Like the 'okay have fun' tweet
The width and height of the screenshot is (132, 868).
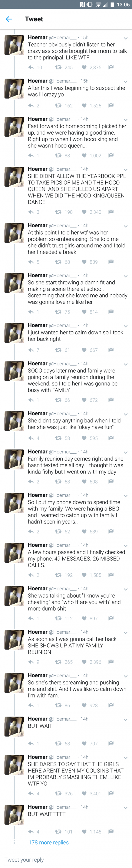[x=84, y=438]
